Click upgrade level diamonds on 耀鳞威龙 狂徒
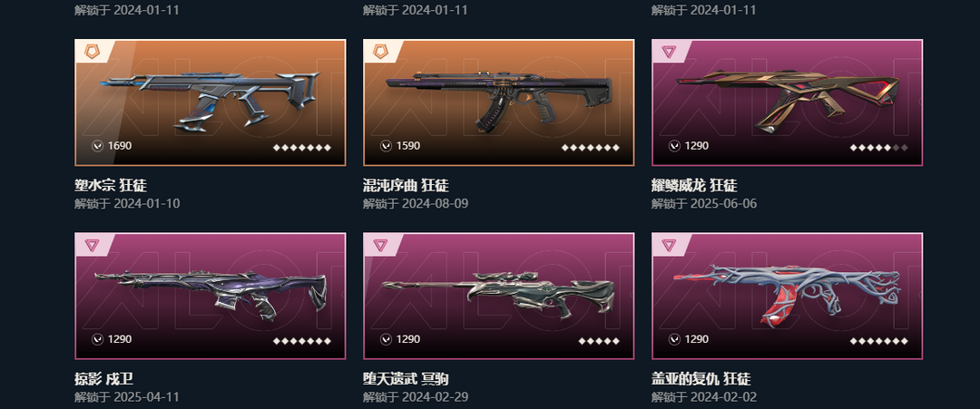980x409 pixels. point(878,148)
